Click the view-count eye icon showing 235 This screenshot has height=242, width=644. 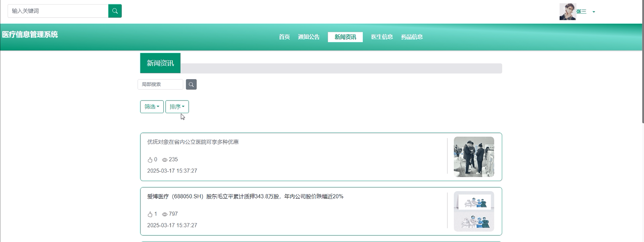point(164,160)
